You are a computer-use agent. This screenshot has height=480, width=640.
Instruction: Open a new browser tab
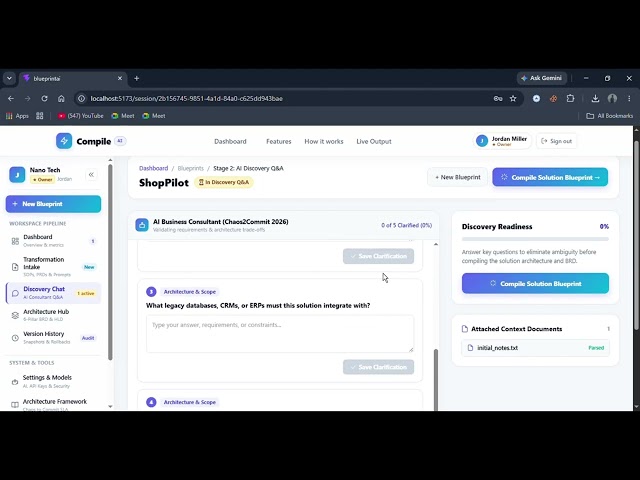[x=137, y=78]
